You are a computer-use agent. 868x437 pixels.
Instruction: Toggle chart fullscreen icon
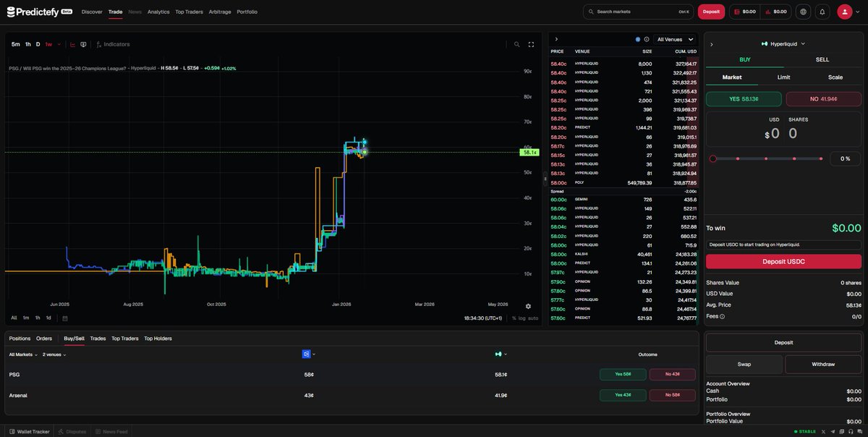tap(531, 44)
